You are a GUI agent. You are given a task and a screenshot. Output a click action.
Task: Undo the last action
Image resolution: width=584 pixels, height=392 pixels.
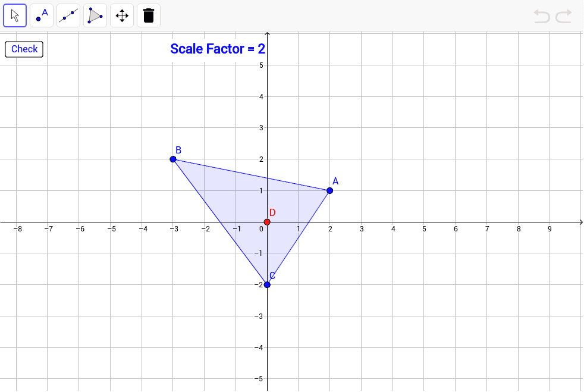click(542, 16)
